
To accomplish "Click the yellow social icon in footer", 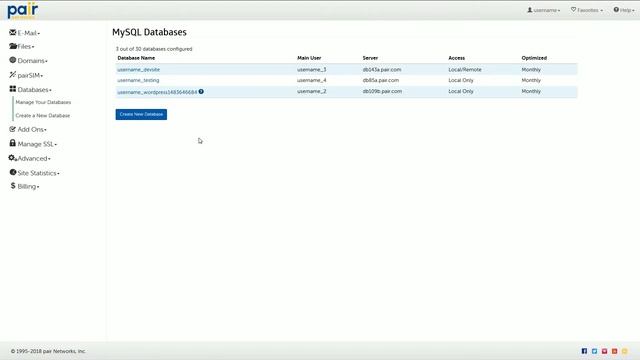I will [x=624, y=351].
